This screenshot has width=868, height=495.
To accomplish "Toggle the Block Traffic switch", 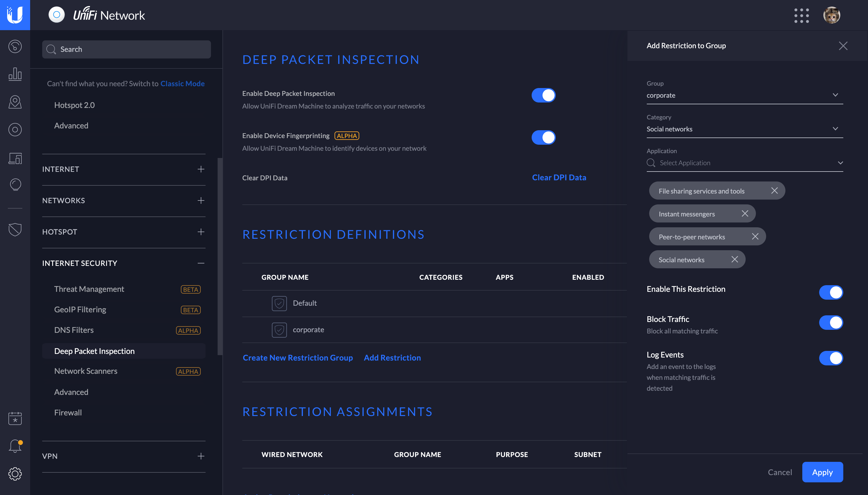I will (x=831, y=323).
